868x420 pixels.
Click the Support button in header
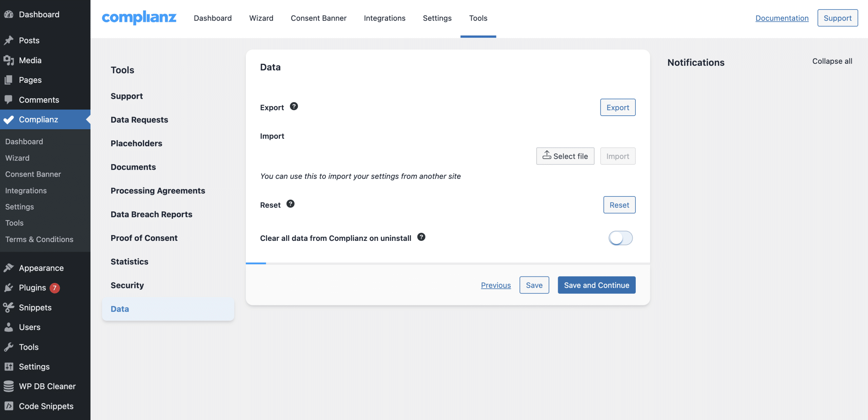(x=837, y=18)
